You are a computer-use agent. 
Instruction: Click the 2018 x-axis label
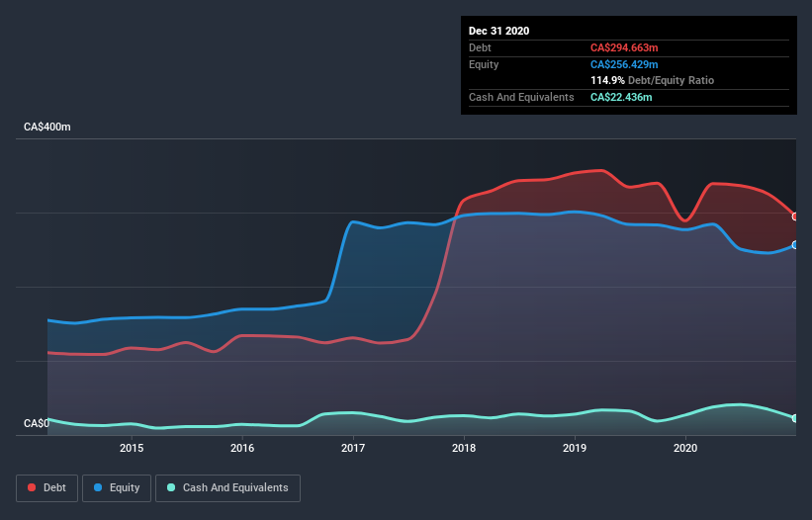[x=464, y=448]
